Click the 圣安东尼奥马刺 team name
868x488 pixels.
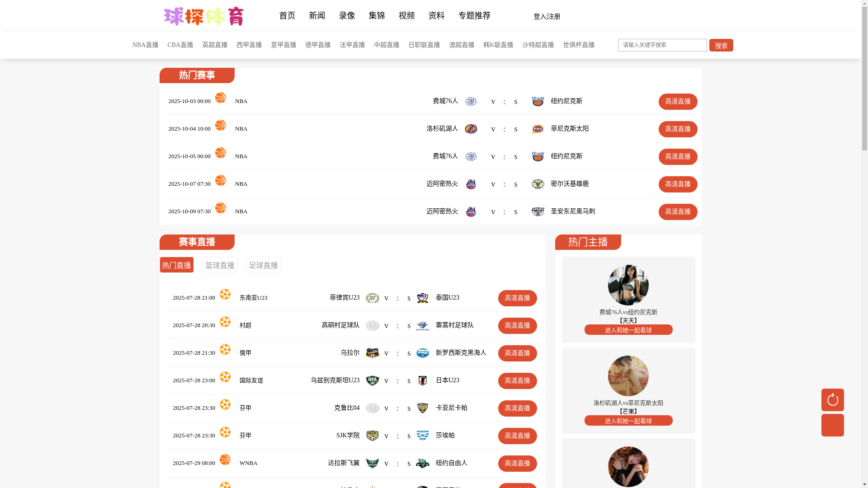573,211
